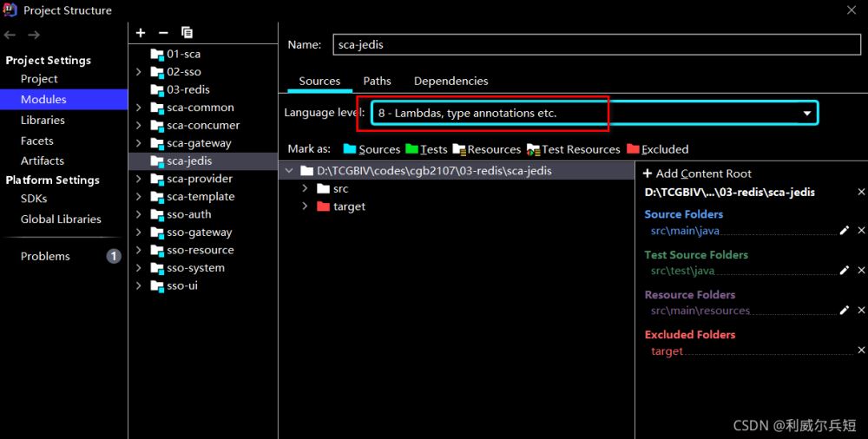
Task: Select the sca-jedis module
Action: coord(203,161)
